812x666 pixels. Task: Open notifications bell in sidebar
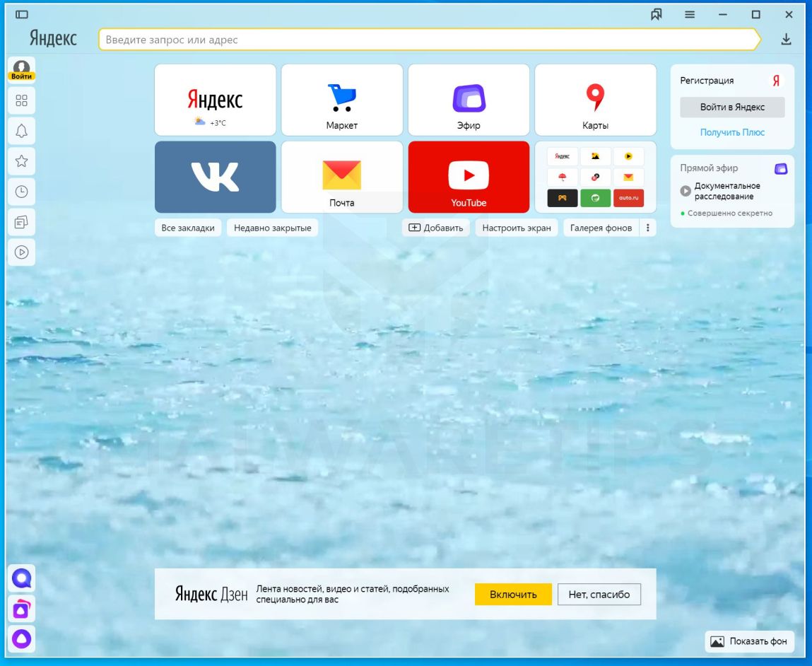coord(21,131)
